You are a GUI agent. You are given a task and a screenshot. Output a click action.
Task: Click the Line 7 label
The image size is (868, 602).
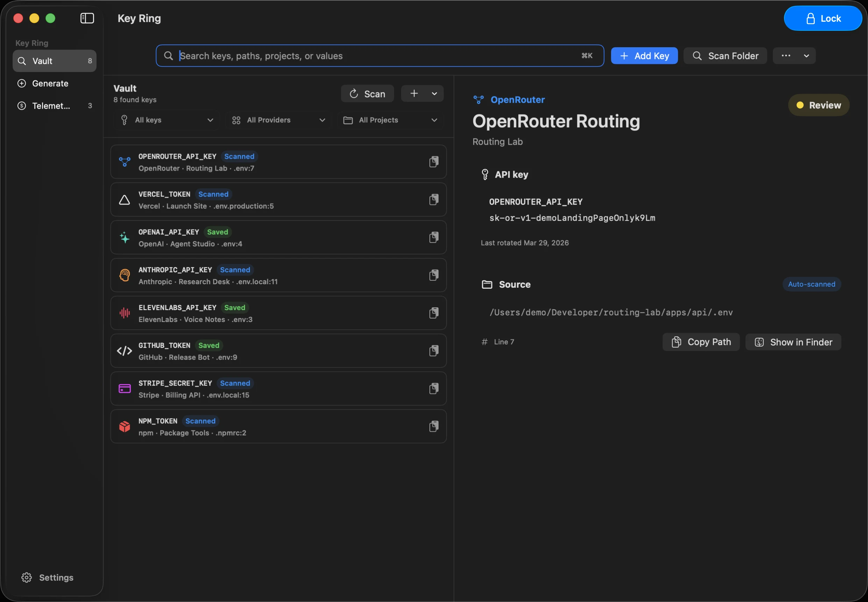click(x=504, y=342)
